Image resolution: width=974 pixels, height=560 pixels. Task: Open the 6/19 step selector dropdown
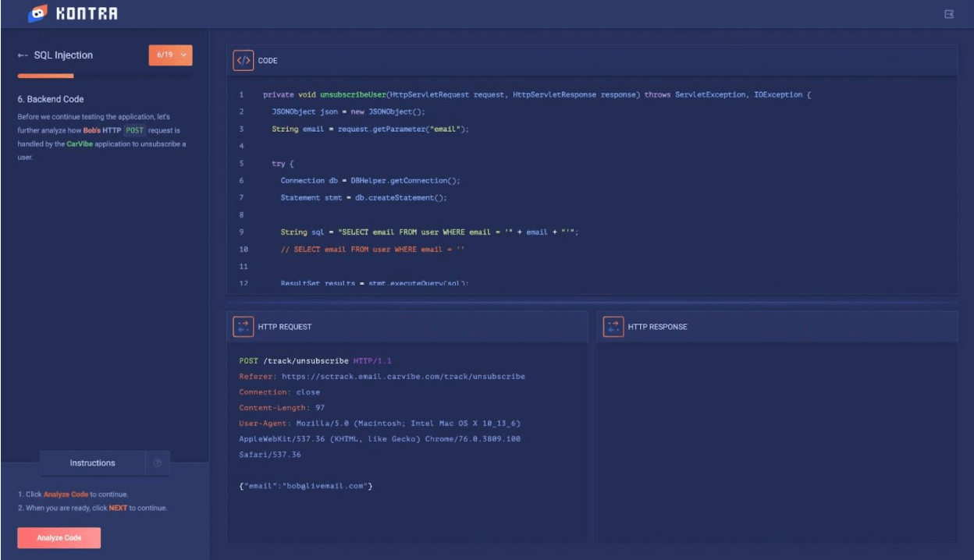(x=170, y=55)
